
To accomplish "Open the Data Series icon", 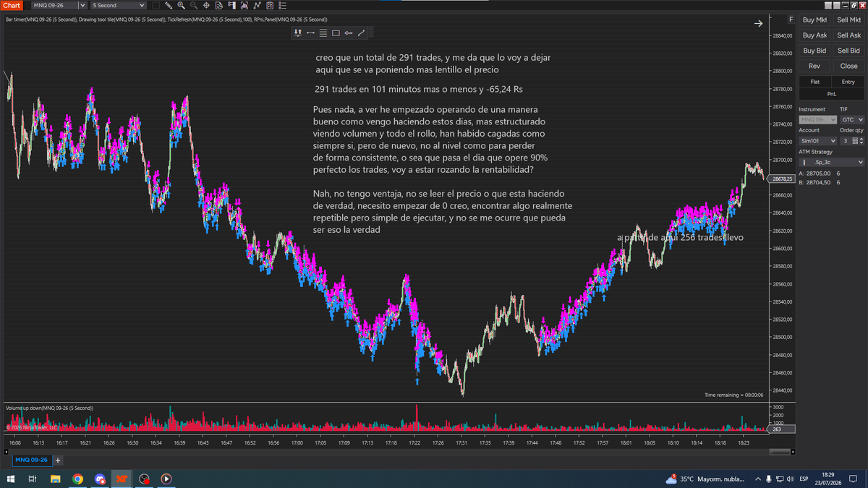I will pyautogui.click(x=244, y=5).
